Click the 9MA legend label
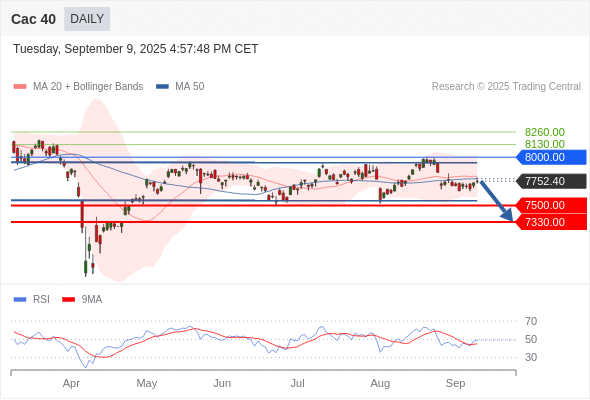The width and height of the screenshot is (590, 400). tap(92, 300)
